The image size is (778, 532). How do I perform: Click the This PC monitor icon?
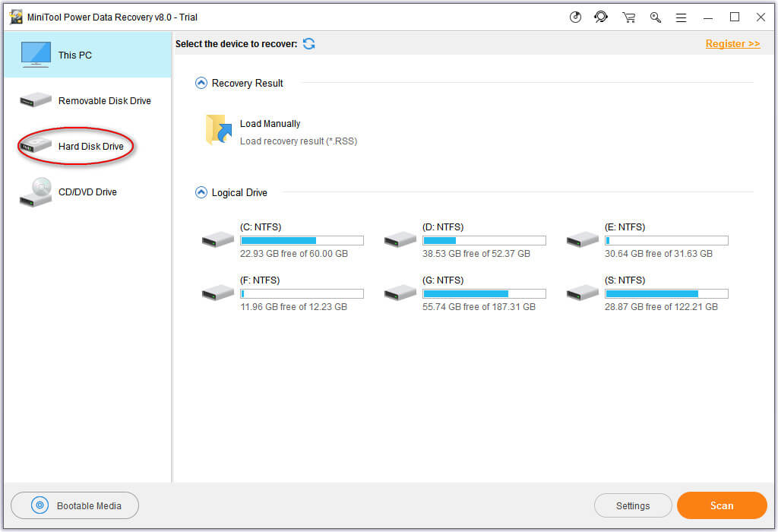tap(36, 54)
